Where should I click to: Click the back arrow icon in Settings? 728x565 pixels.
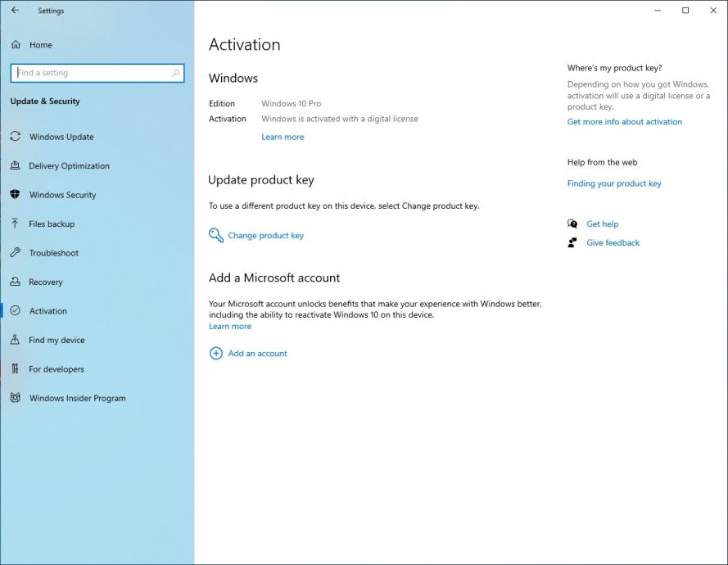15,11
